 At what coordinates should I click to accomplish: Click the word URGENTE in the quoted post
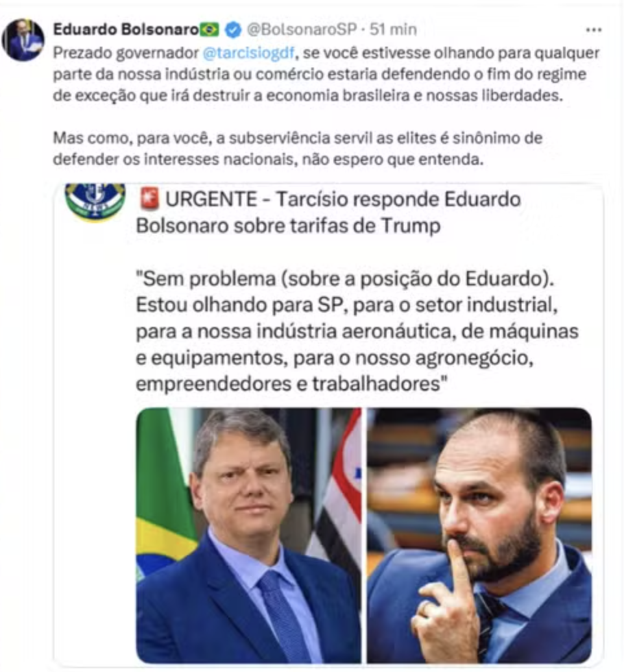coord(211,199)
